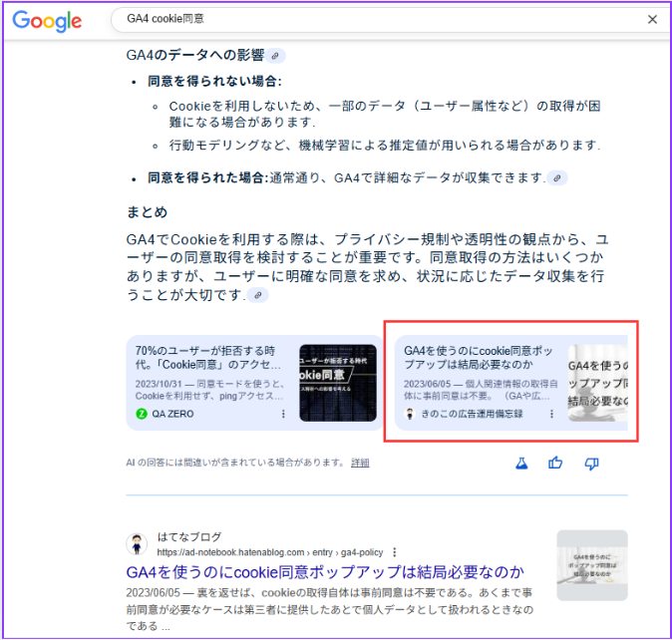Open link chip after うことが大切です
This screenshot has height=640, width=672.
258,295
